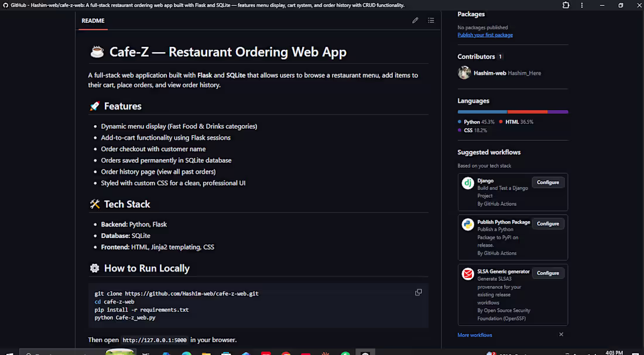Click the Database: SQLite line
644x355 pixels.
pyautogui.click(x=126, y=236)
